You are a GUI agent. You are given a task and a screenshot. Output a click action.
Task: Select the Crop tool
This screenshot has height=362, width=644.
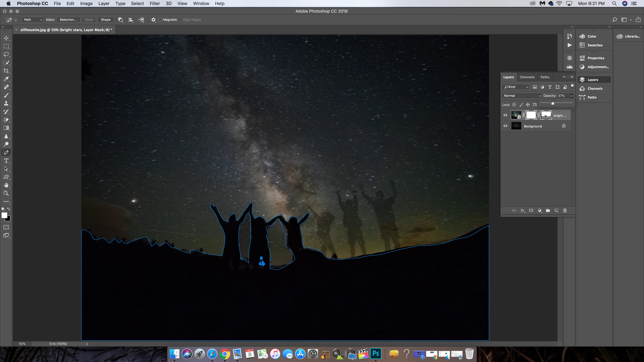pyautogui.click(x=6, y=71)
